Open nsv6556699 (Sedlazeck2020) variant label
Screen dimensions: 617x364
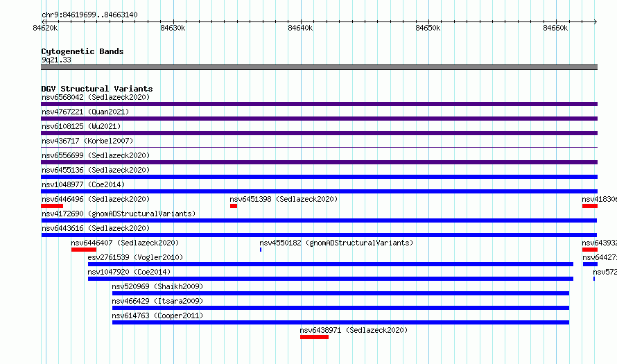[96, 155]
